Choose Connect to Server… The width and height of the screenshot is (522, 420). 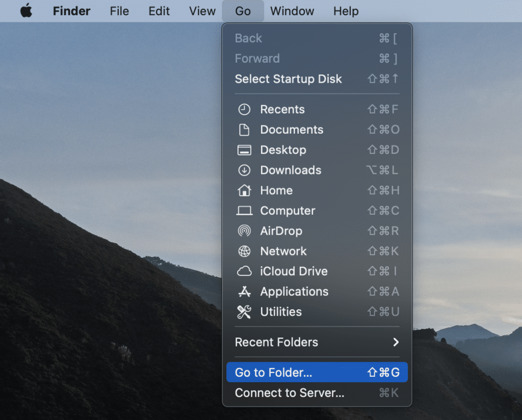pyautogui.click(x=317, y=392)
